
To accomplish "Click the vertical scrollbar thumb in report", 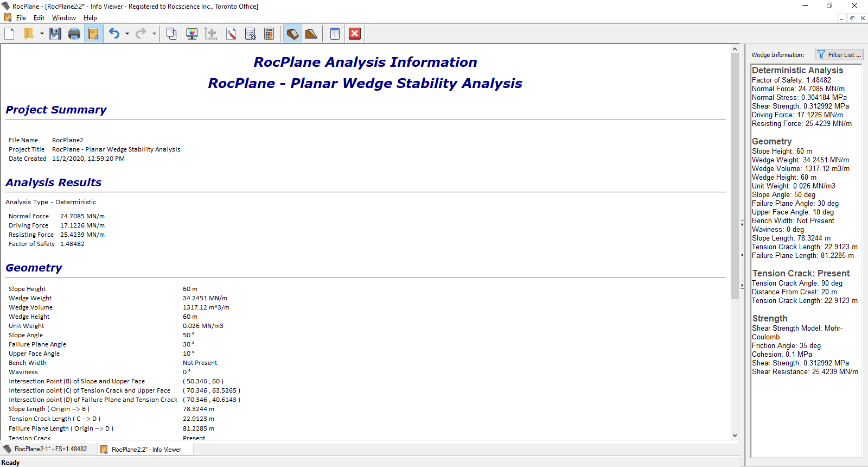I will [735, 176].
